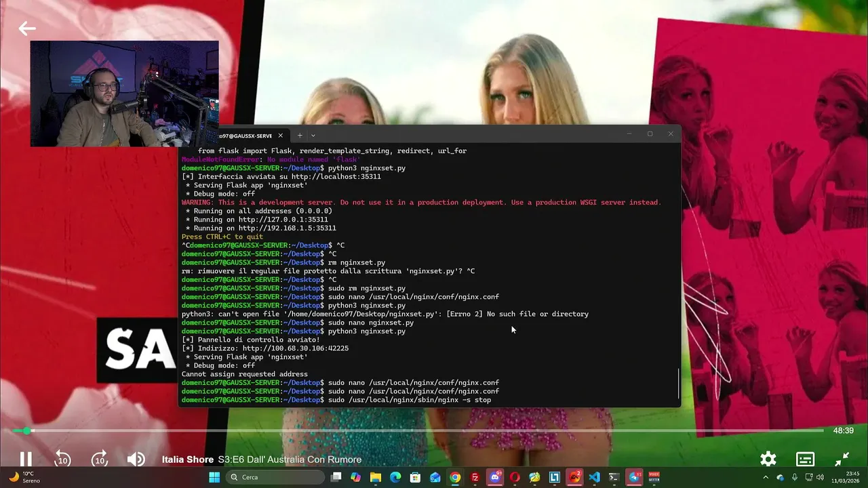Screen dimensions: 868x488
Task: Skip the video forward 10 seconds
Action: point(100,460)
